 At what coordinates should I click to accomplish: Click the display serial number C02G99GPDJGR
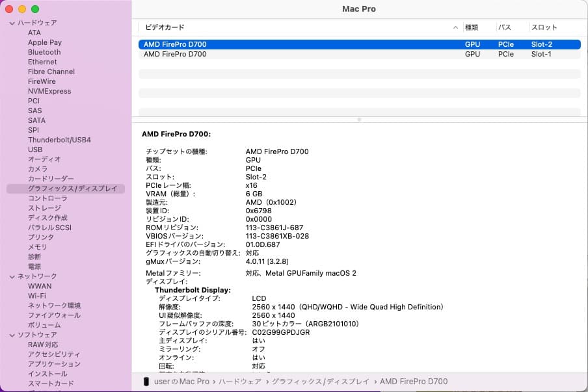281,332
